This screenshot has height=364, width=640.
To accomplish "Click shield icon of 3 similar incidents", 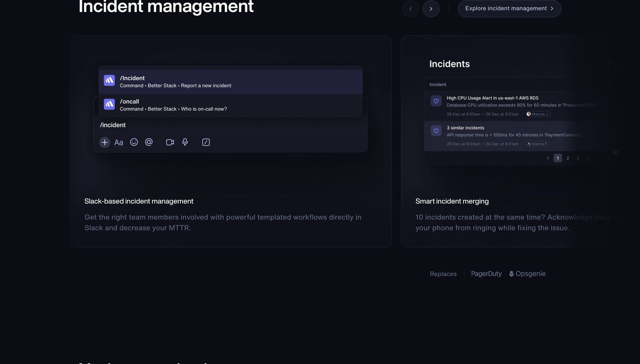I will 436,131.
